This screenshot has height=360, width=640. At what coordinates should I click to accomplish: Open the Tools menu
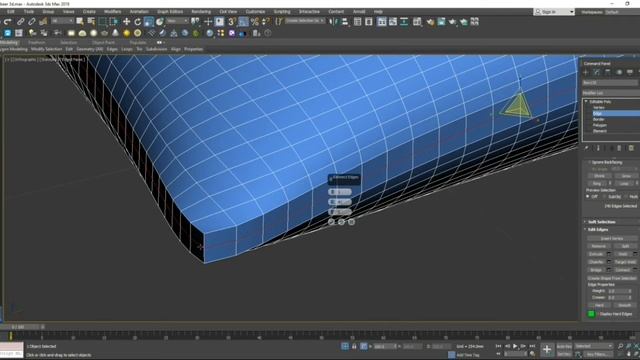29,12
